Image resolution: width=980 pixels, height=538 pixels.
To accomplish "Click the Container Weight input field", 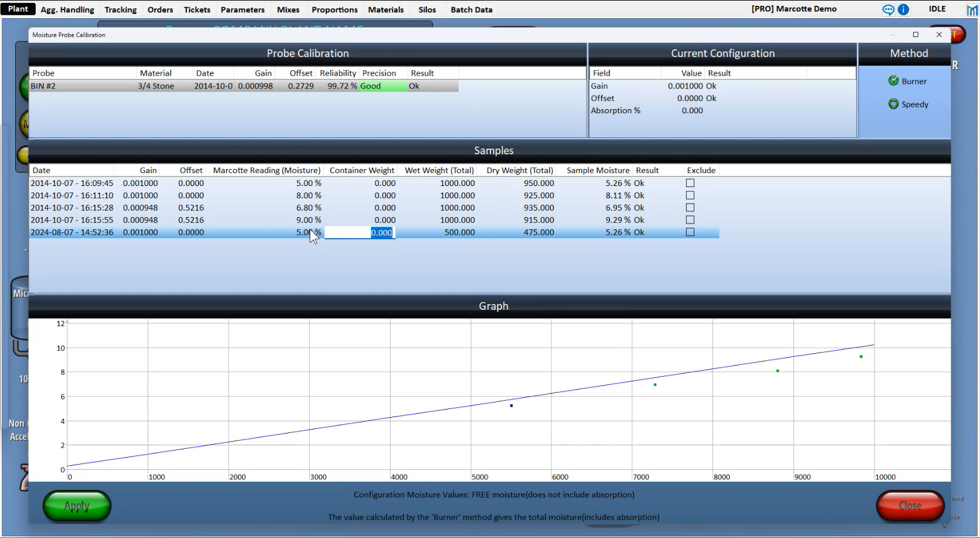I will [x=360, y=233].
